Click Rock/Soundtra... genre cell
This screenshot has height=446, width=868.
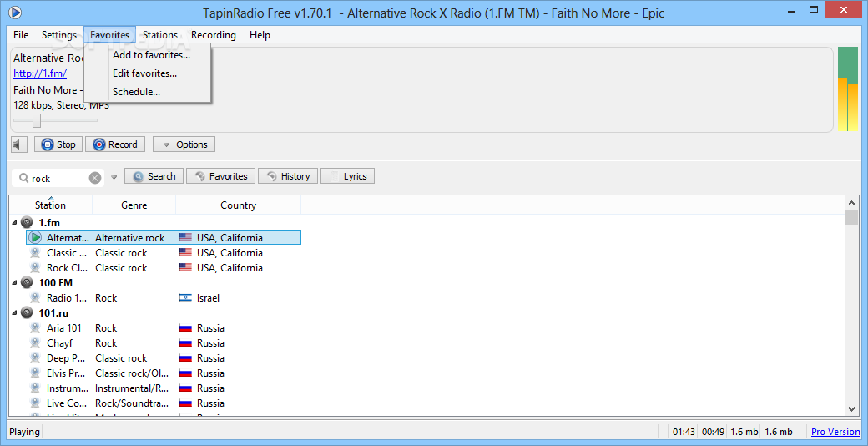coord(132,403)
